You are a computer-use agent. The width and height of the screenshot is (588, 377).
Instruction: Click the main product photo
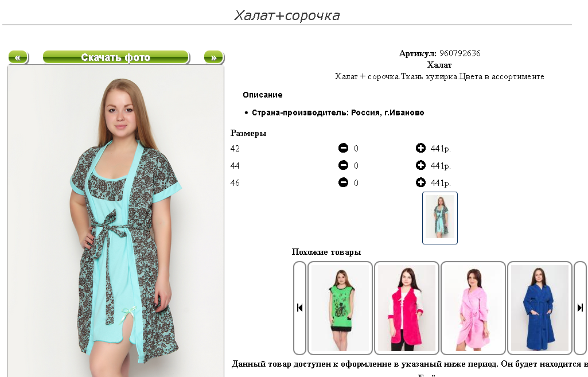point(115,221)
